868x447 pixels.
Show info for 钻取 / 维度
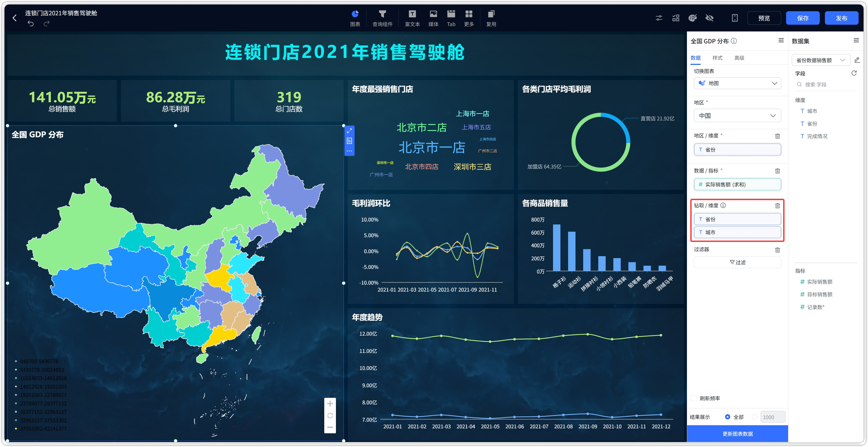point(723,206)
